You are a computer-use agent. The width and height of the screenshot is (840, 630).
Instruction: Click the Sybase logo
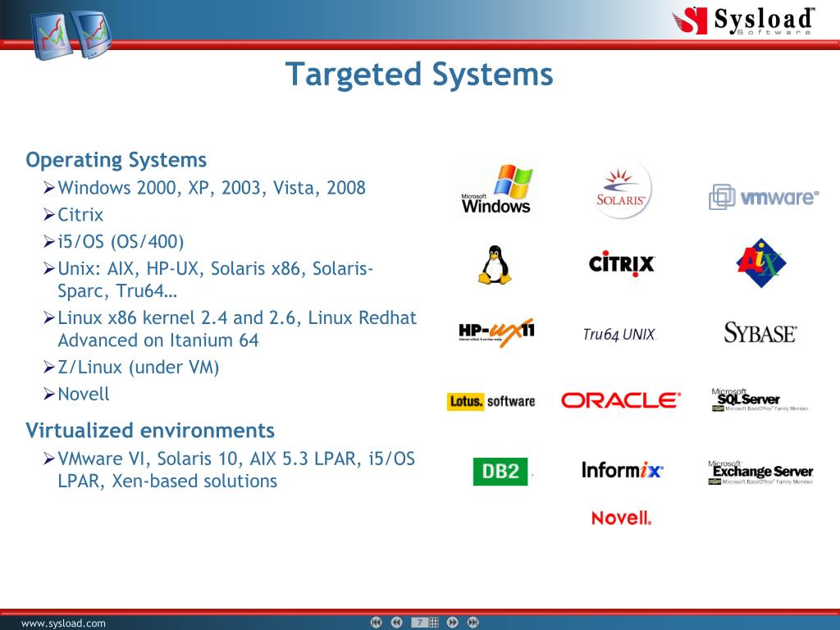(x=760, y=333)
